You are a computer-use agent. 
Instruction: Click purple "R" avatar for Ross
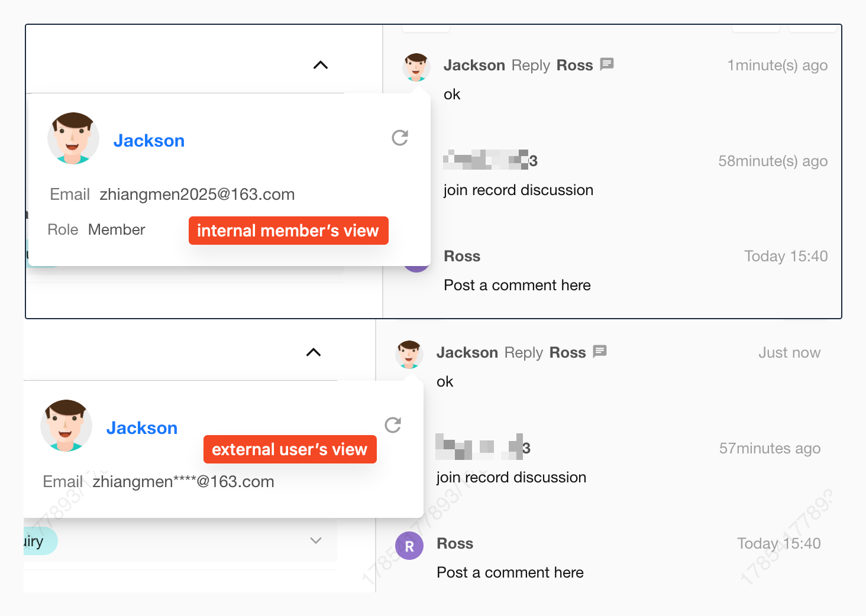pyautogui.click(x=409, y=546)
